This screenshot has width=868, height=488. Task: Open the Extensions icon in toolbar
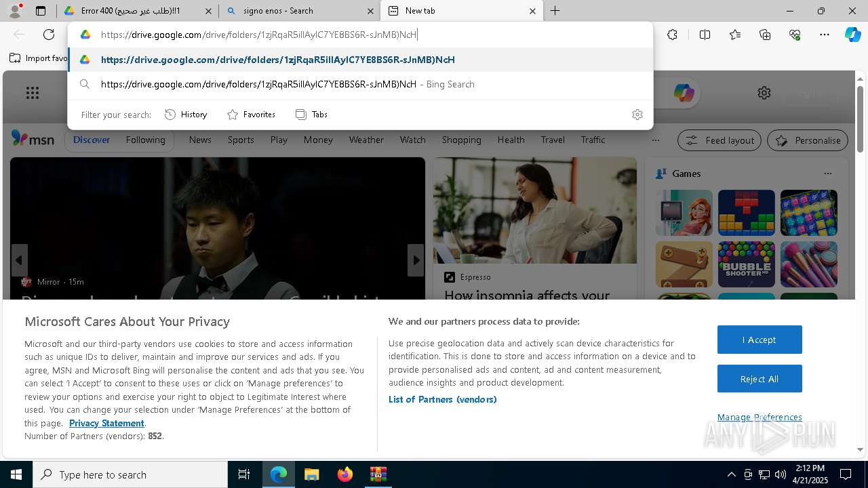click(x=672, y=35)
